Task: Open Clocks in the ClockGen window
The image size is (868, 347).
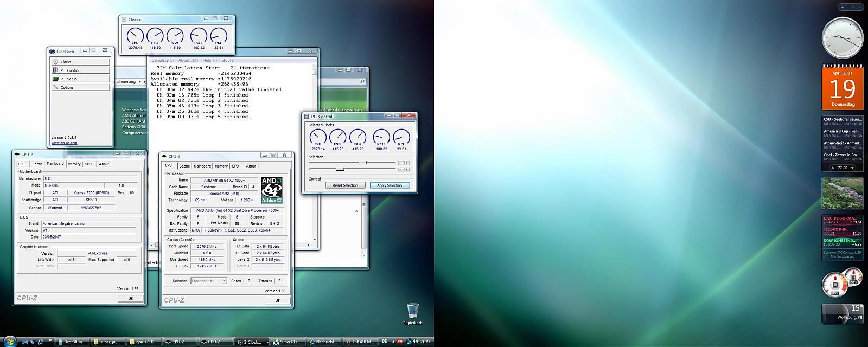Action: 80,62
